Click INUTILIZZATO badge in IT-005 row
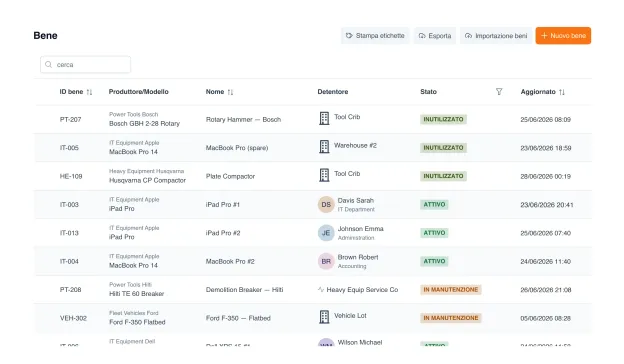The height and width of the screenshot is (364, 624). coord(443,148)
